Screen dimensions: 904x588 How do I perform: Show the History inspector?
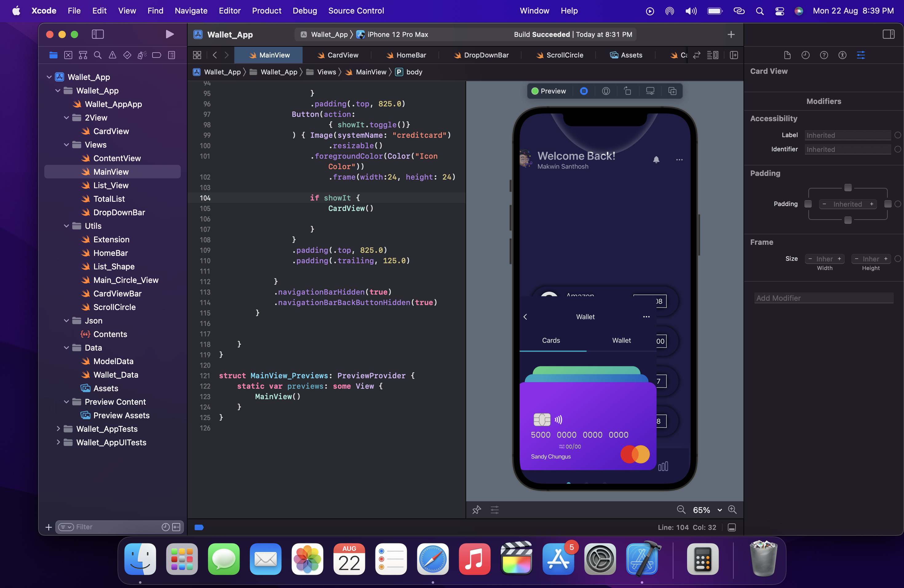tap(805, 55)
